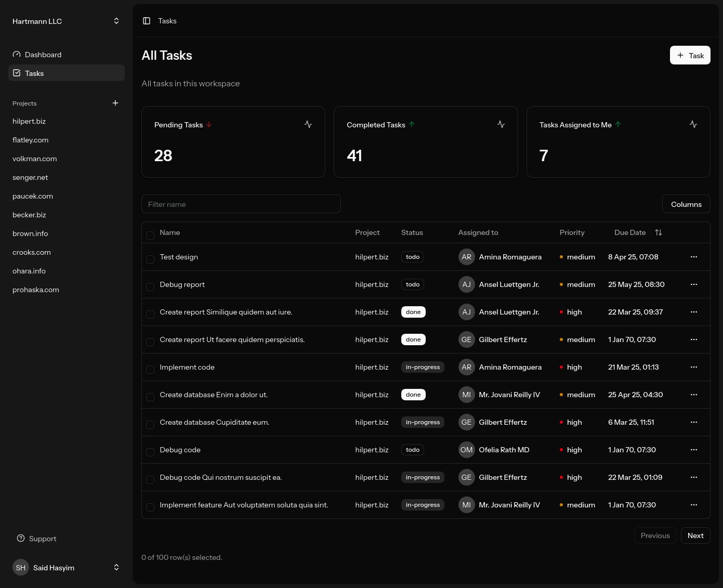Click the plus icon beside Projects

(x=115, y=103)
